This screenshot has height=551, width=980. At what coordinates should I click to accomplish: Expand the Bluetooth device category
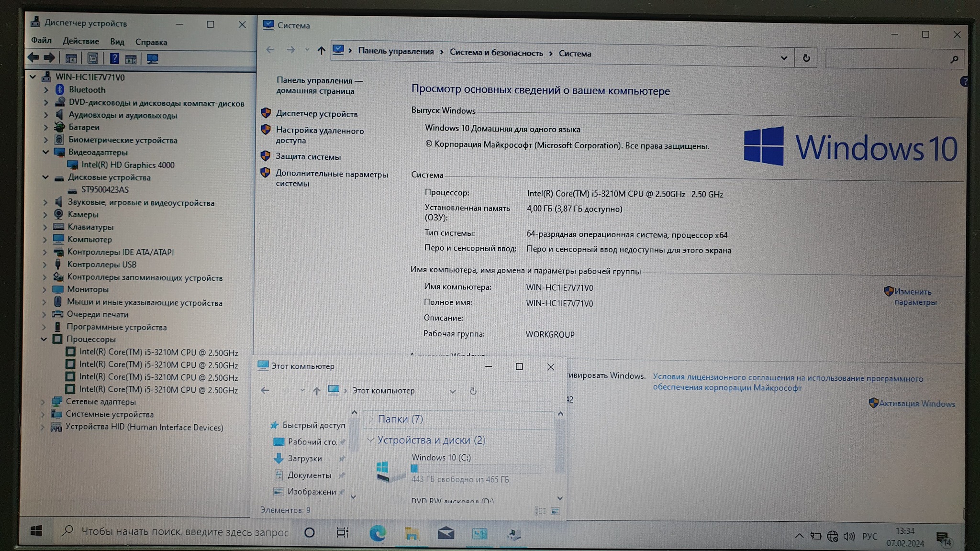46,89
